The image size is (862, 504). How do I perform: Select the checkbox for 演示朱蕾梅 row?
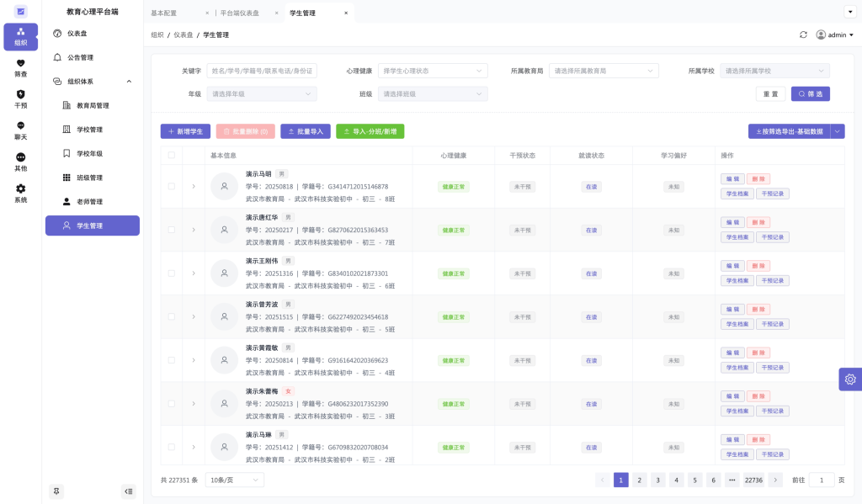(x=172, y=404)
